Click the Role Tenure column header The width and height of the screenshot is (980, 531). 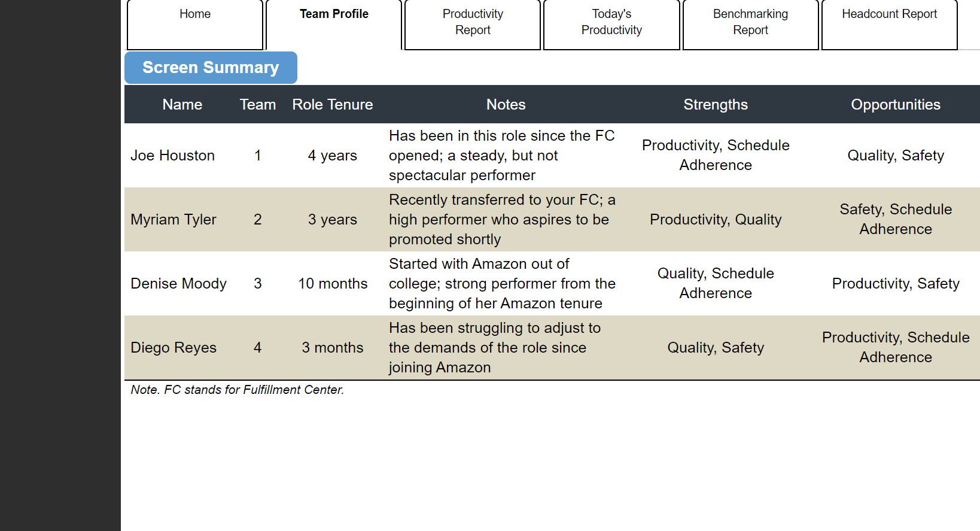tap(333, 104)
